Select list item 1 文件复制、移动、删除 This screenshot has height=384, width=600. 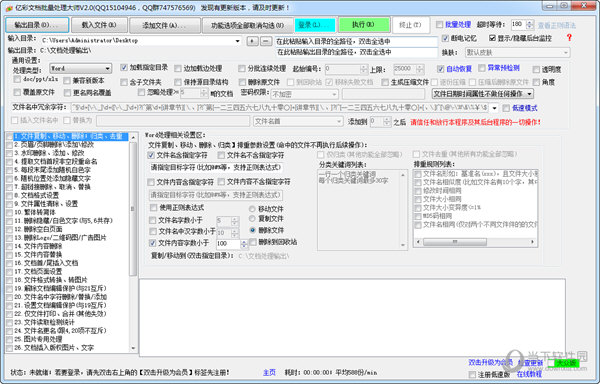click(68, 137)
